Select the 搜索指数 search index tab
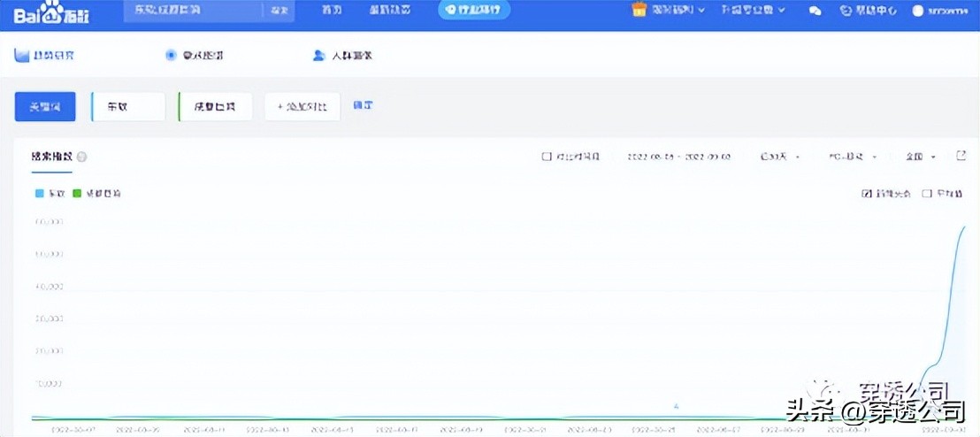This screenshot has width=980, height=437. (52, 157)
